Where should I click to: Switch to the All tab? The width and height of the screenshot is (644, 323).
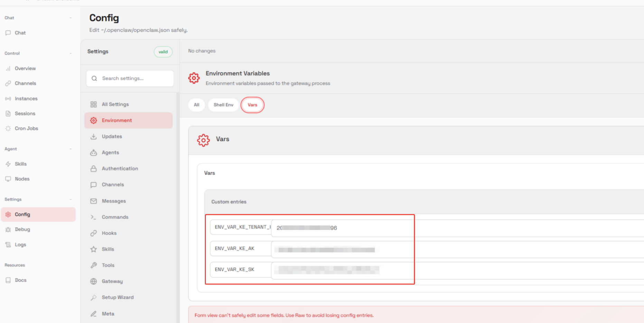[x=197, y=105]
